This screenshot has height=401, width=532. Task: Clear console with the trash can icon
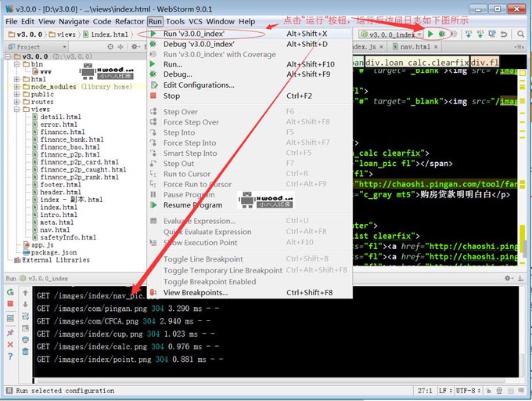[26, 352]
